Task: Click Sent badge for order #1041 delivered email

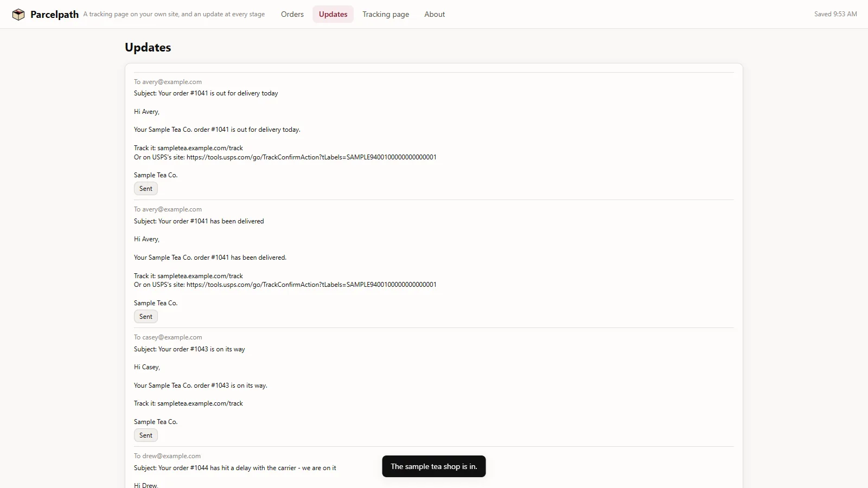Action: tap(146, 317)
